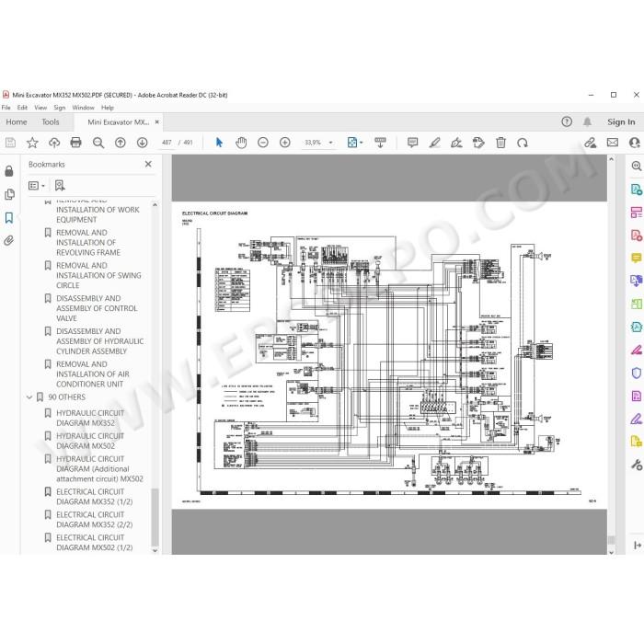The height and width of the screenshot is (644, 644).
Task: Open the View menu
Action: tap(40, 108)
